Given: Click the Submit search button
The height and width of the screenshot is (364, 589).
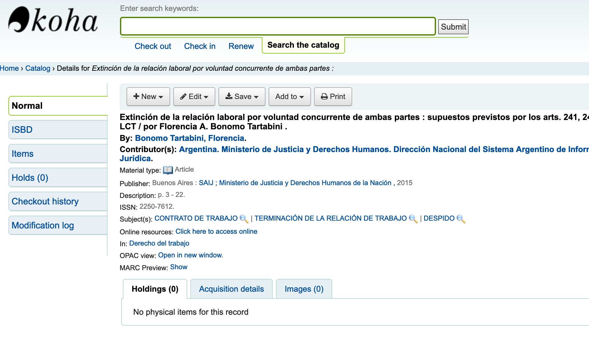Looking at the screenshot, I should (x=453, y=27).
